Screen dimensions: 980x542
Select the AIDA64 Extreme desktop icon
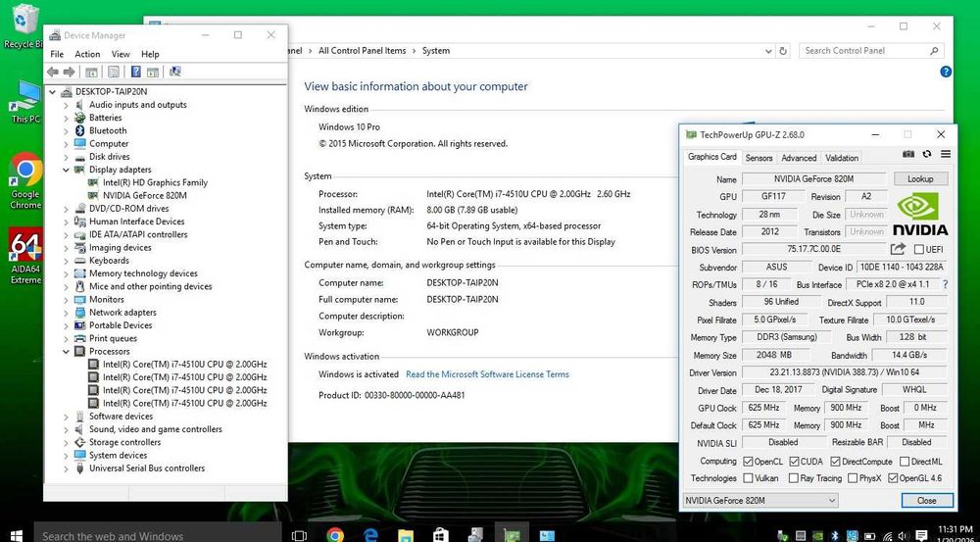[x=25, y=256]
